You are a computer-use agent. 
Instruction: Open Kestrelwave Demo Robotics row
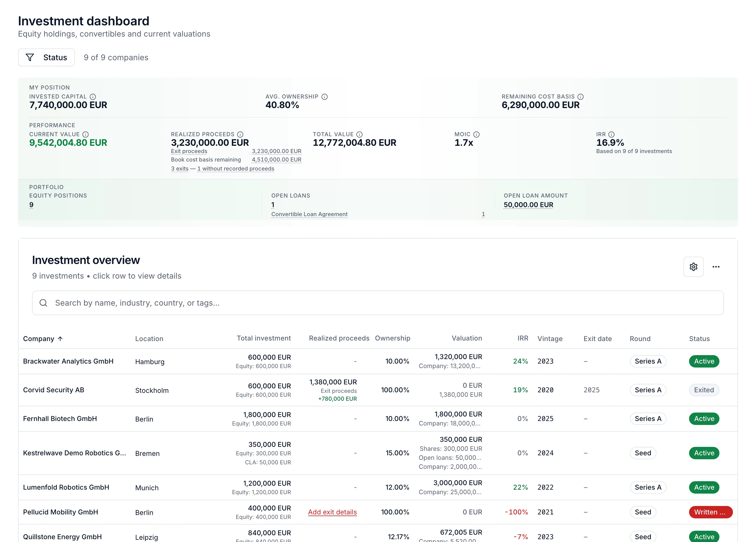point(378,453)
